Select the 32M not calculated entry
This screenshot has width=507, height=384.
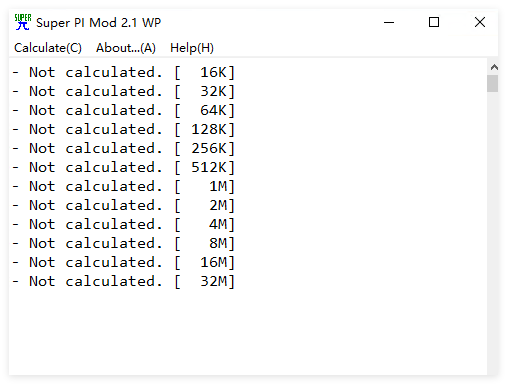[x=124, y=281]
